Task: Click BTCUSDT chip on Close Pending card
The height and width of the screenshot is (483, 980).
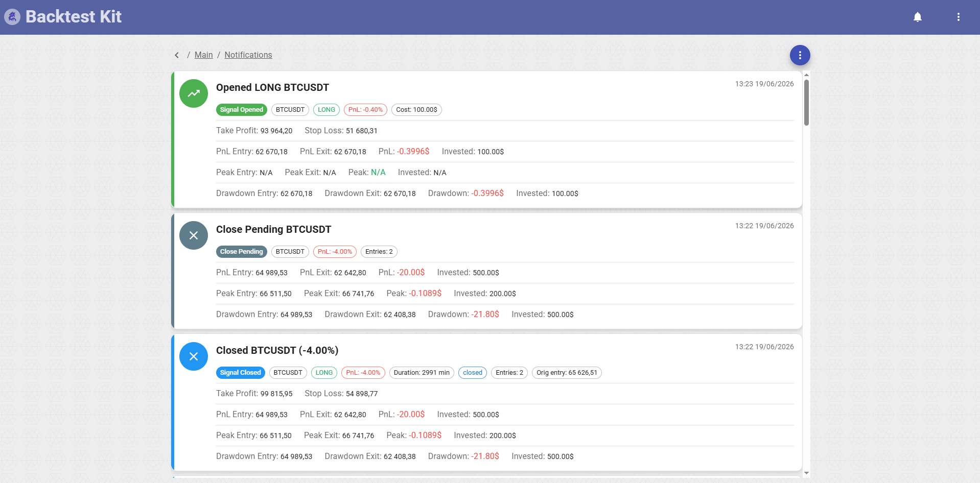Action: click(290, 252)
